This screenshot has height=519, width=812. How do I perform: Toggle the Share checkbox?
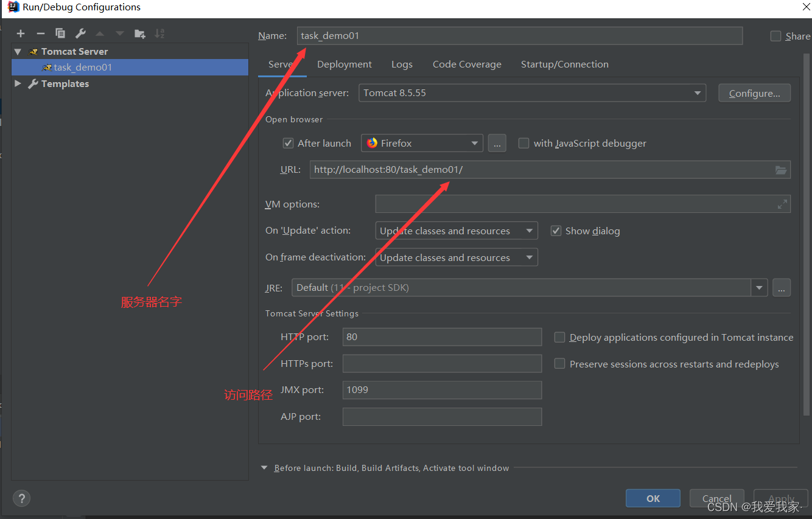(x=775, y=36)
